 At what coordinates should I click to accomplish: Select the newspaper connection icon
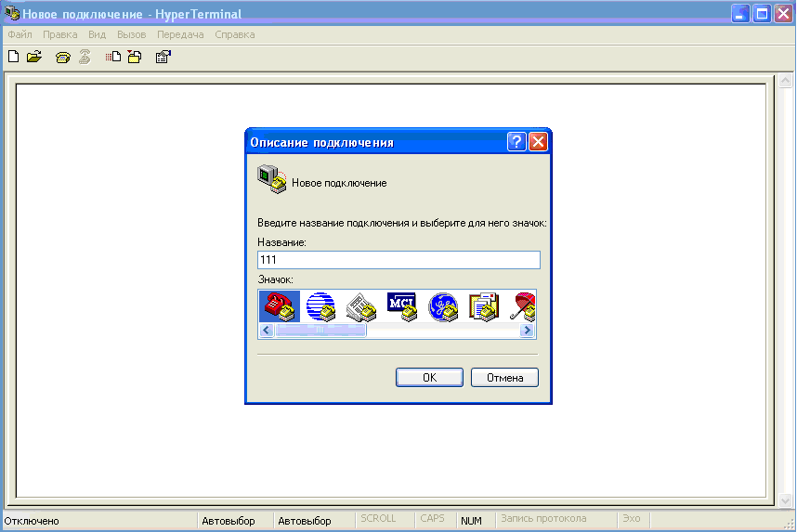pos(361,306)
